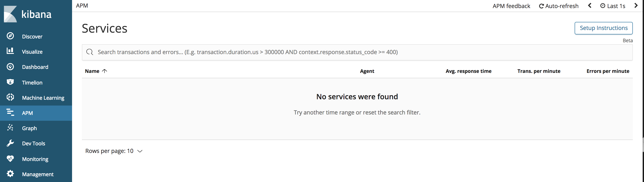Select the Timelion sidebar icon
The width and height of the screenshot is (644, 182).
[10, 82]
